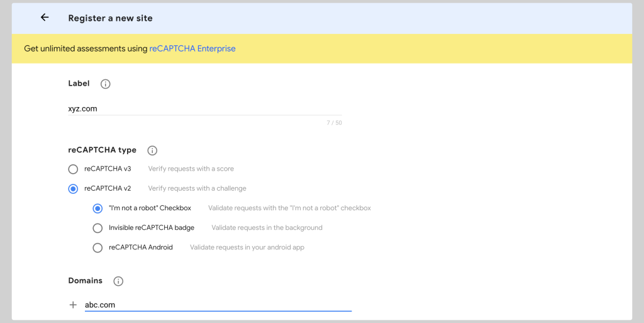Image resolution: width=644 pixels, height=323 pixels.
Task: Choose the reCAPTCHA Android option
Action: click(x=97, y=248)
